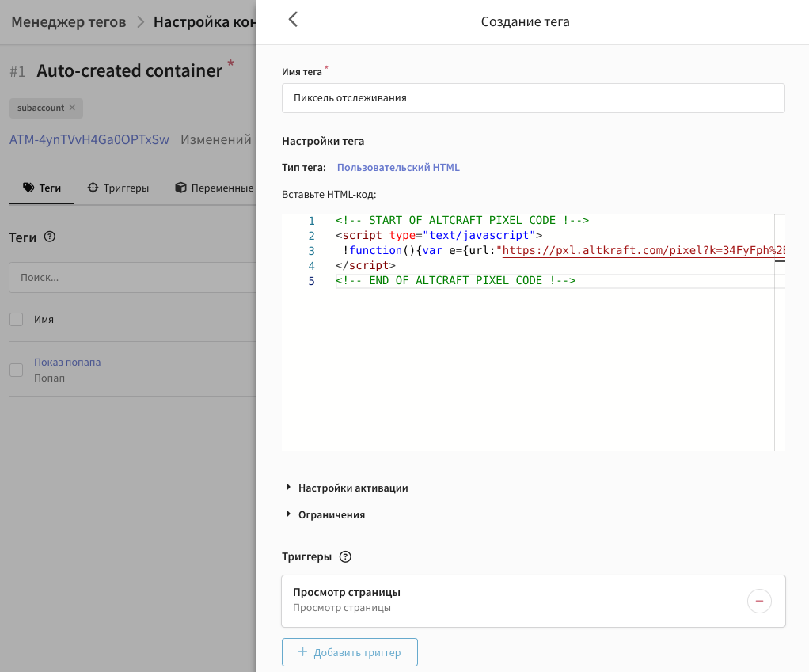The width and height of the screenshot is (809, 672).
Task: Click the cube icon on Переменные tab
Action: click(180, 188)
